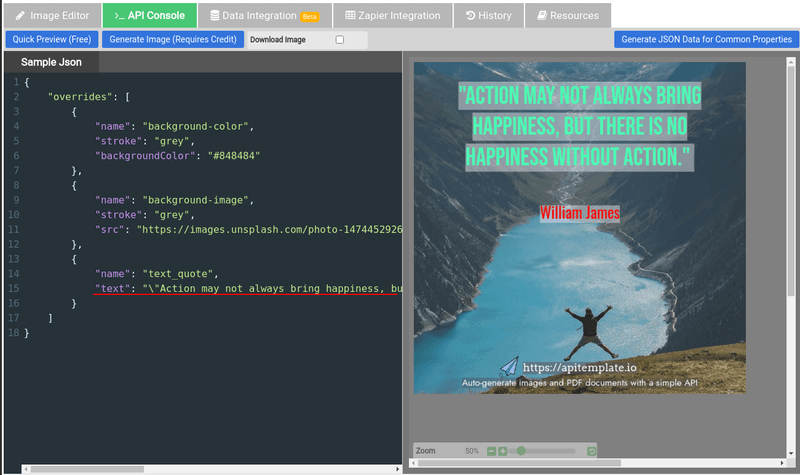
Task: Click the "text_quote" name value
Action: pyautogui.click(x=178, y=274)
